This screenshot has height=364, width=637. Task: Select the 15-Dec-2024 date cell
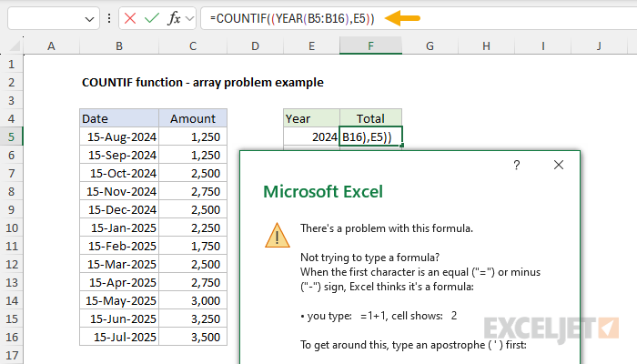[119, 209]
